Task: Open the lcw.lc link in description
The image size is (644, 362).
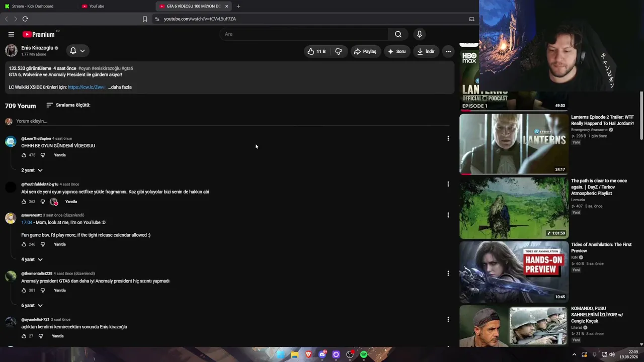Action: click(x=87, y=87)
